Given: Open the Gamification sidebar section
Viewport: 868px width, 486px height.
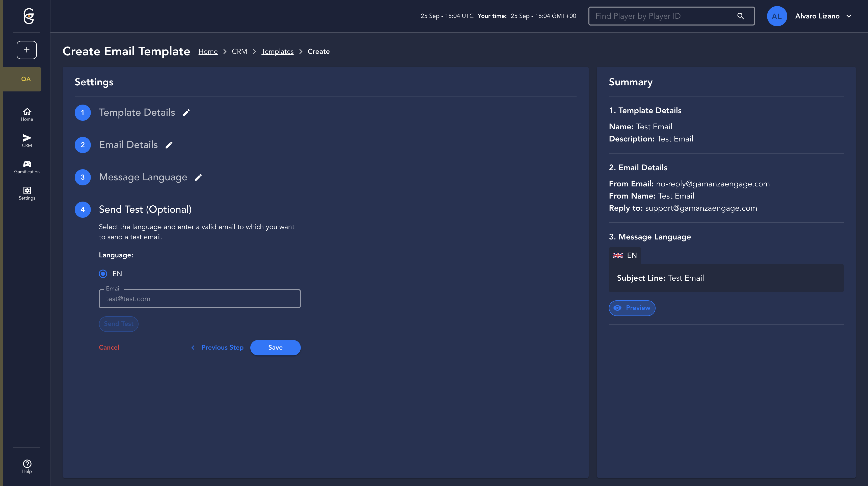Looking at the screenshot, I should pos(27,167).
